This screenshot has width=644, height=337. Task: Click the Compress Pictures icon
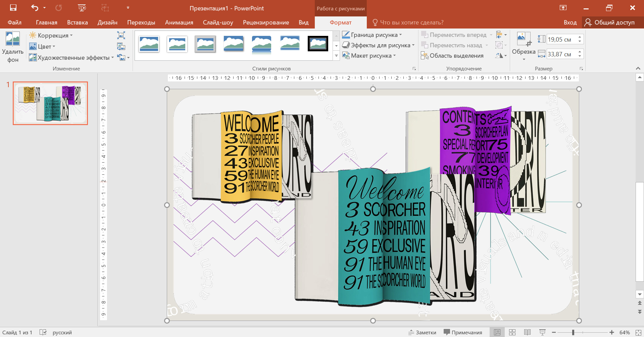(121, 35)
